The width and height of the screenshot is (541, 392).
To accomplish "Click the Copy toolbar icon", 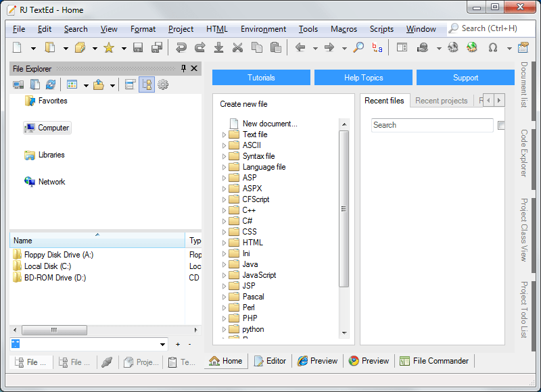I will point(257,47).
